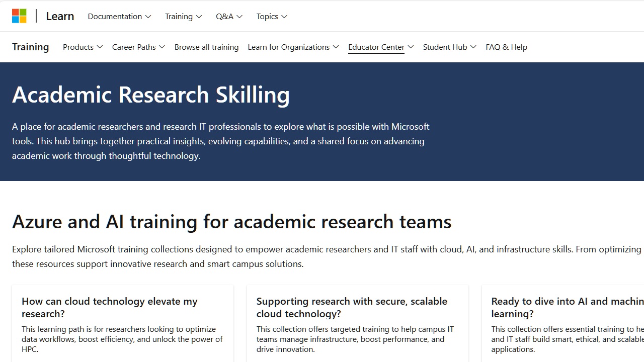The height and width of the screenshot is (362, 644).
Task: Open 'How can cloud technology elevate my research?' card
Action: pos(110,307)
